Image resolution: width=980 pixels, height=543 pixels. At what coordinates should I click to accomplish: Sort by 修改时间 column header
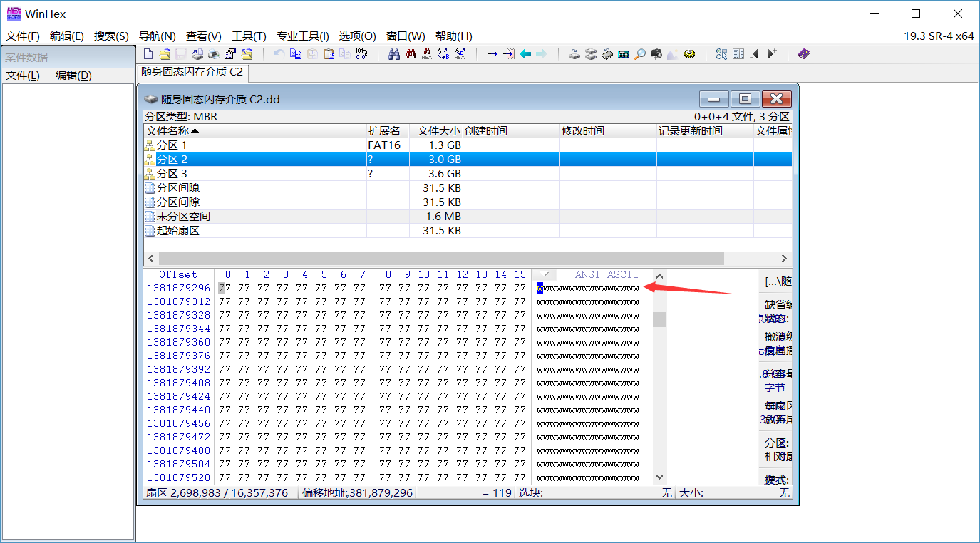pyautogui.click(x=608, y=131)
